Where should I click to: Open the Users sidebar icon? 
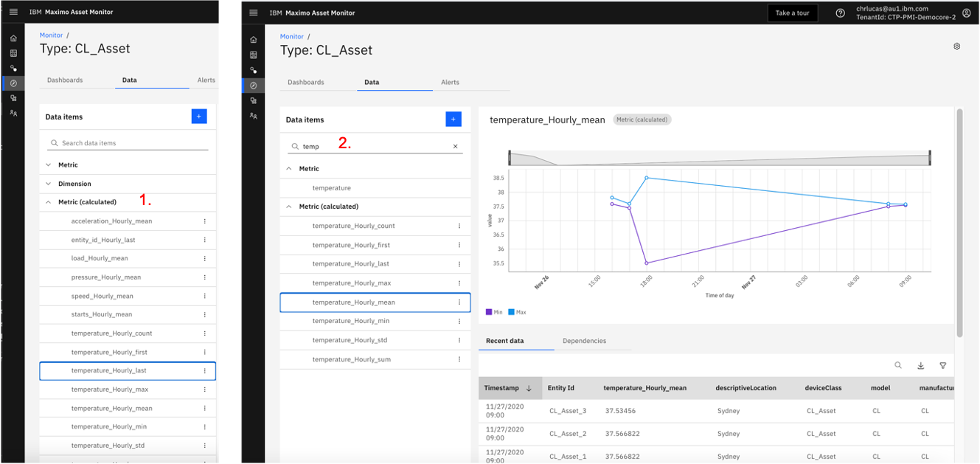253,117
